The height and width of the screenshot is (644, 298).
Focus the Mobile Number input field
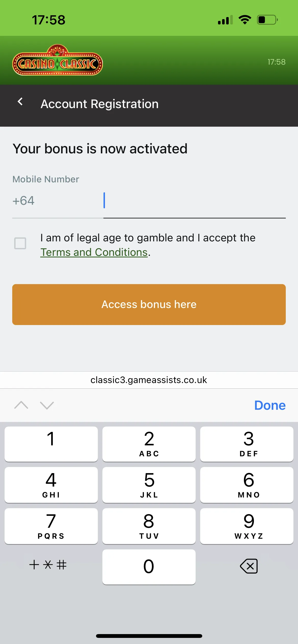[x=194, y=201]
